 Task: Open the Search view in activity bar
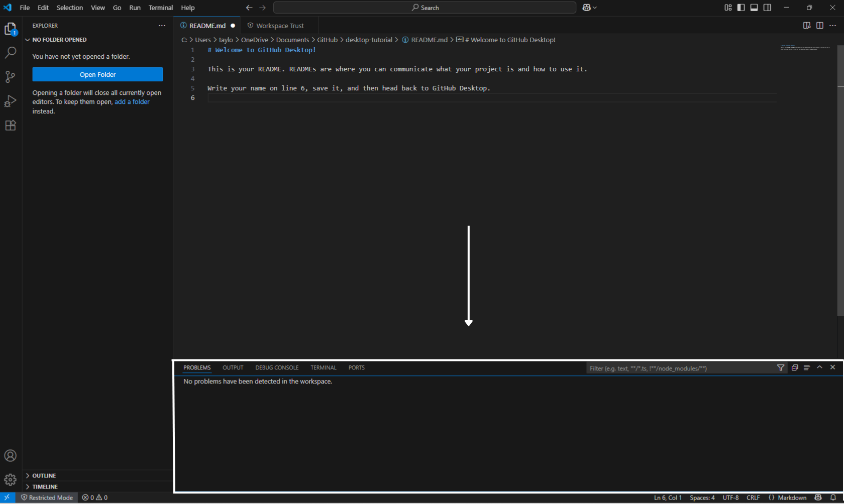[11, 53]
